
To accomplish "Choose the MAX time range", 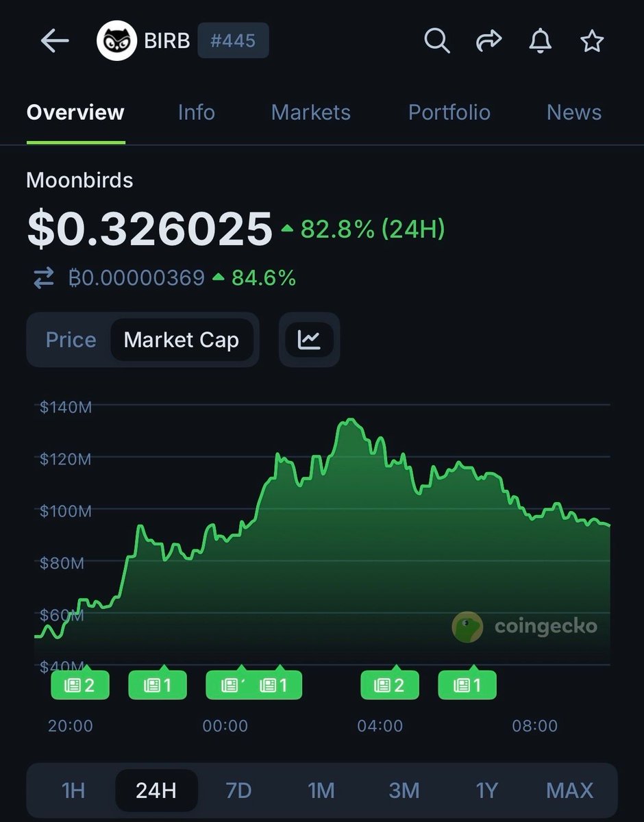I will tap(569, 790).
